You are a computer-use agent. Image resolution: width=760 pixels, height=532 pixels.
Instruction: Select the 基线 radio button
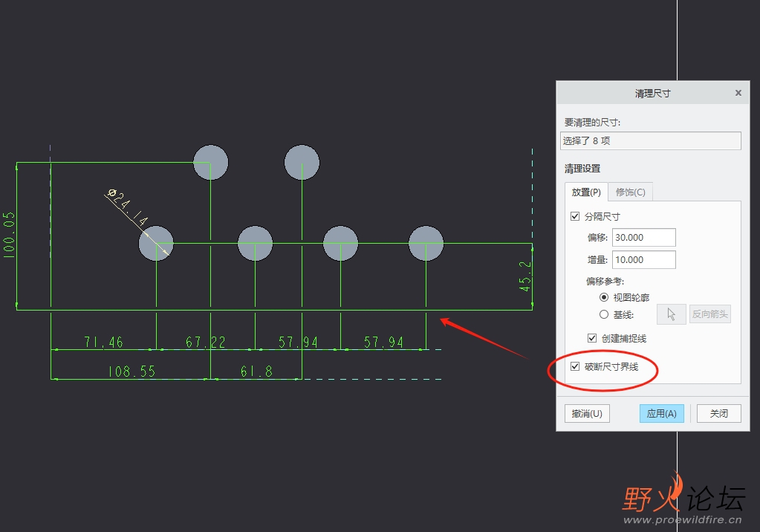[604, 315]
